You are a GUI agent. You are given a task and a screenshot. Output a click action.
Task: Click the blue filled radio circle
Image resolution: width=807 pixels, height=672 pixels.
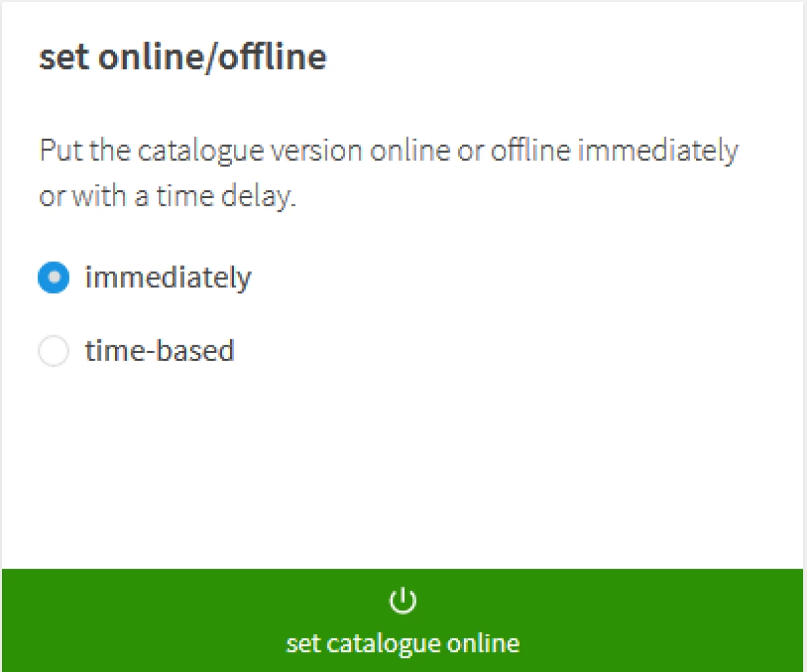tap(53, 278)
